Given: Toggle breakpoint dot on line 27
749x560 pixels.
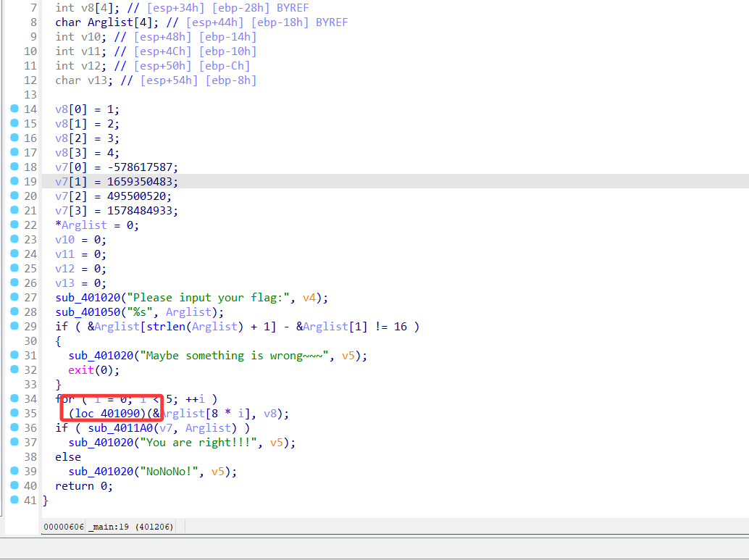Looking at the screenshot, I should point(14,297).
